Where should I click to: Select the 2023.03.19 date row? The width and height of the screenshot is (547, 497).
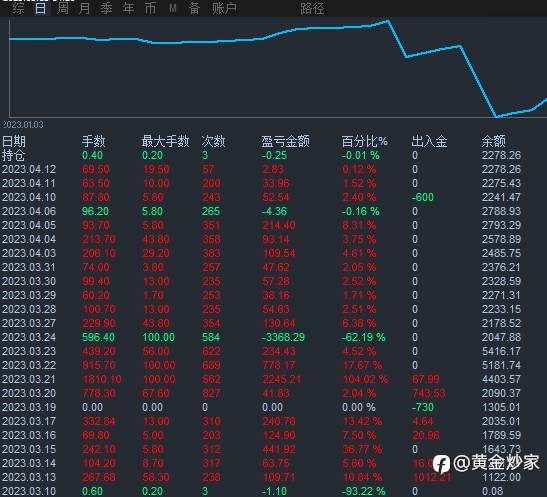point(29,407)
